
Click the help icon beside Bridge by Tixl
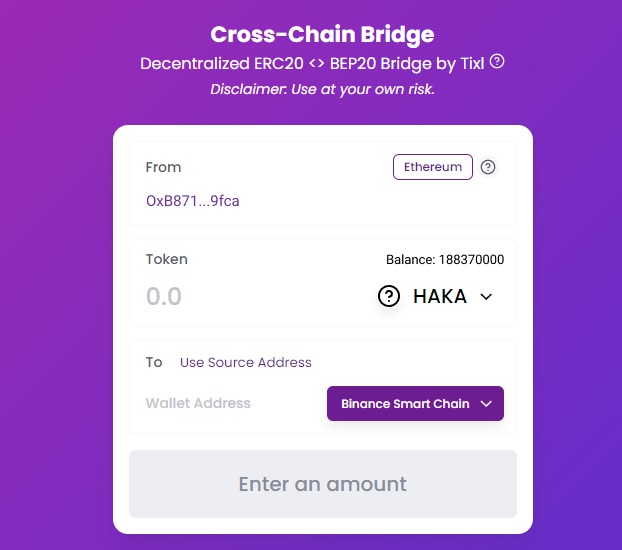coord(497,62)
